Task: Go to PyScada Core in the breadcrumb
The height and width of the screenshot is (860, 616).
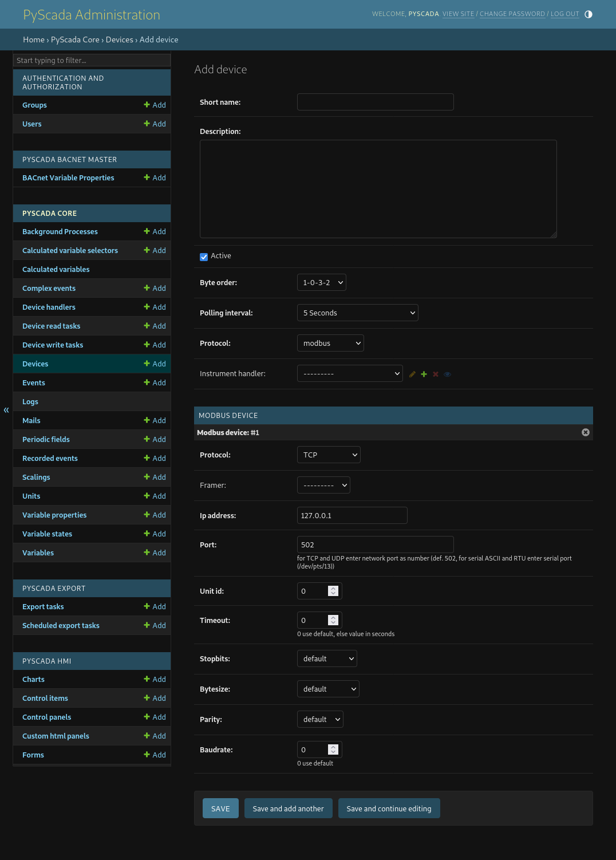Action: coord(75,40)
